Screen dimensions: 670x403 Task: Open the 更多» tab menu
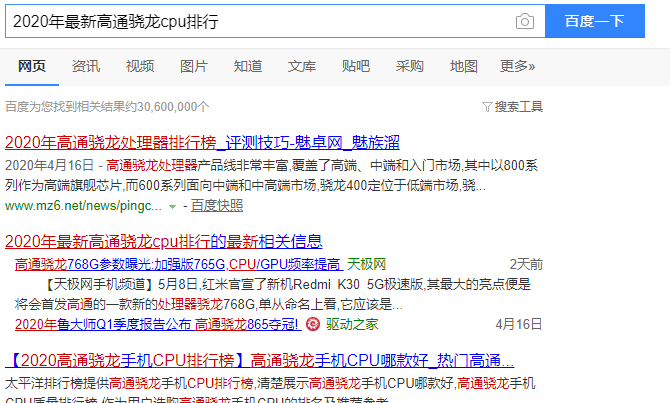coord(517,67)
